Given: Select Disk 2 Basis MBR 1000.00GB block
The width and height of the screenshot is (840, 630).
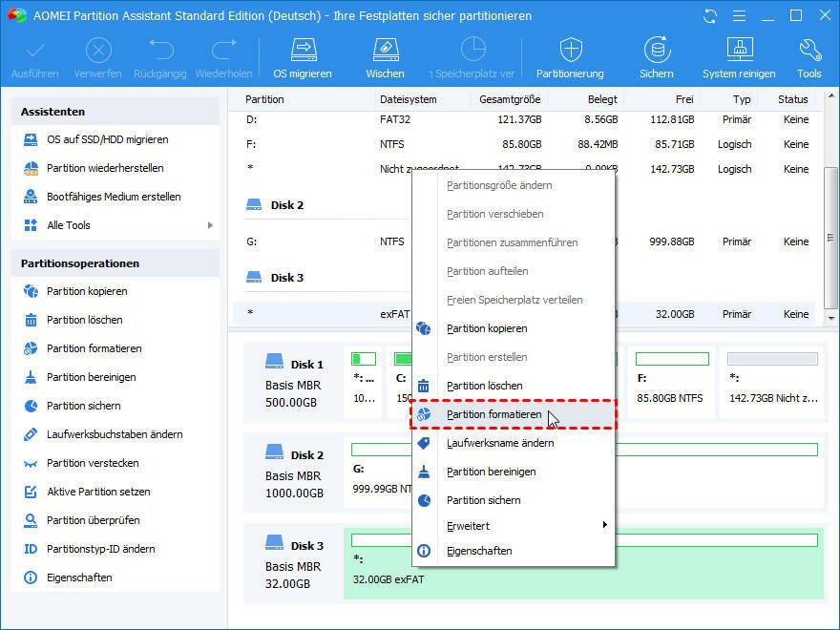Looking at the screenshot, I should [x=294, y=473].
